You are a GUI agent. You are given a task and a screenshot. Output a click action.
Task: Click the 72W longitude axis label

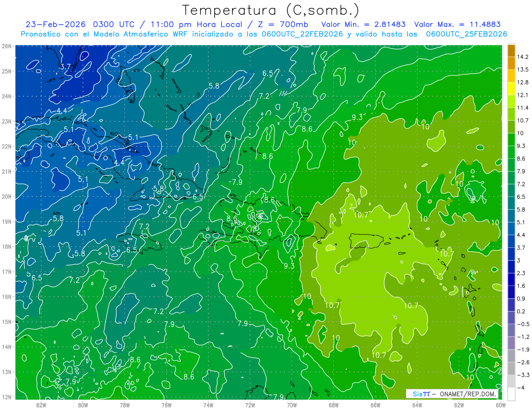point(250,405)
